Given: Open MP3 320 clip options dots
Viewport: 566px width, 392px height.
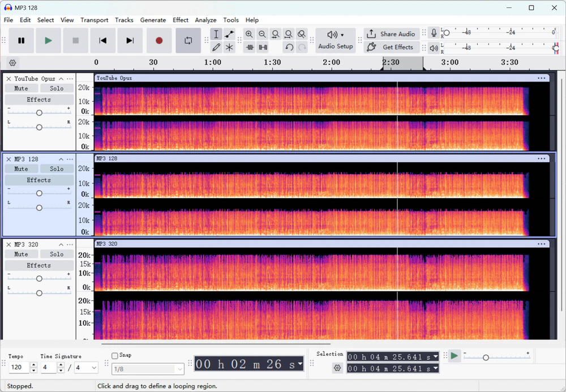Looking at the screenshot, I should (542, 244).
